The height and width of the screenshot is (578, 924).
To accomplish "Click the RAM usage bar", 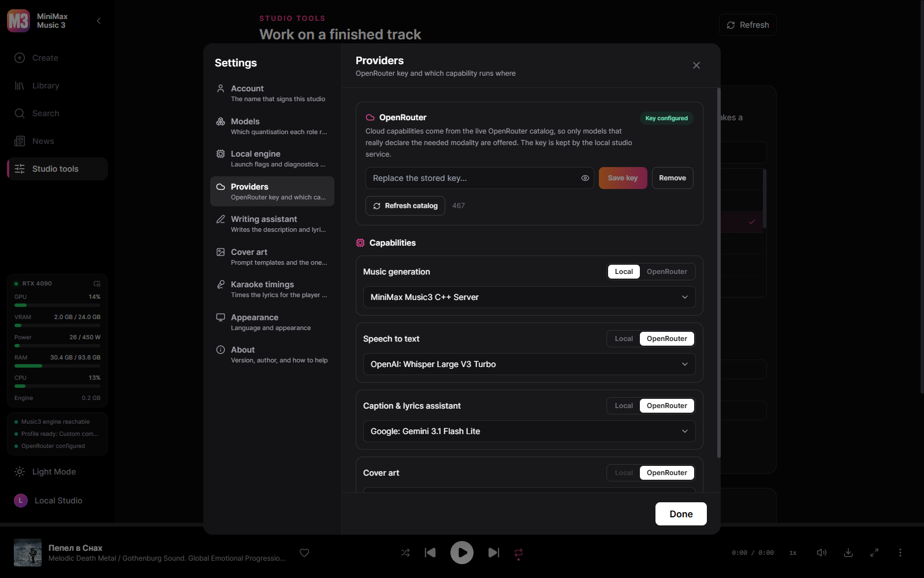I will [x=57, y=366].
